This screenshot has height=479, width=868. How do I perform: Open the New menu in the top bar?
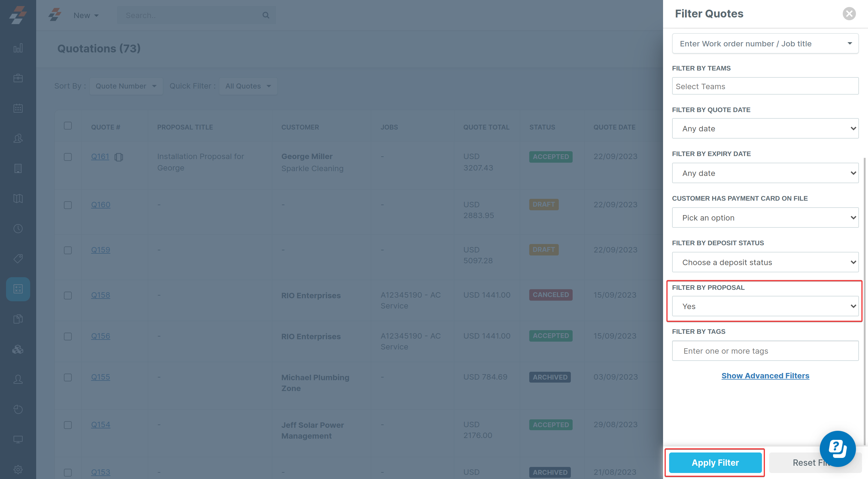click(x=86, y=15)
